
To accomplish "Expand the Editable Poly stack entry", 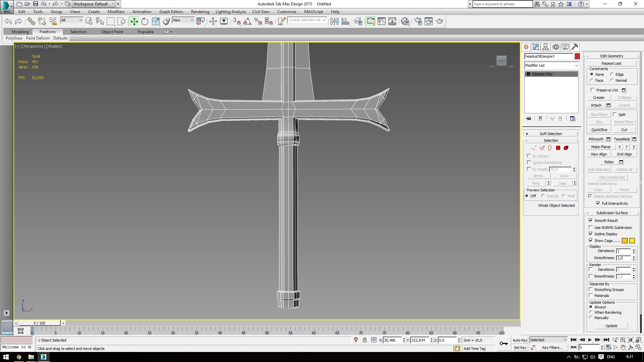I will [x=529, y=74].
